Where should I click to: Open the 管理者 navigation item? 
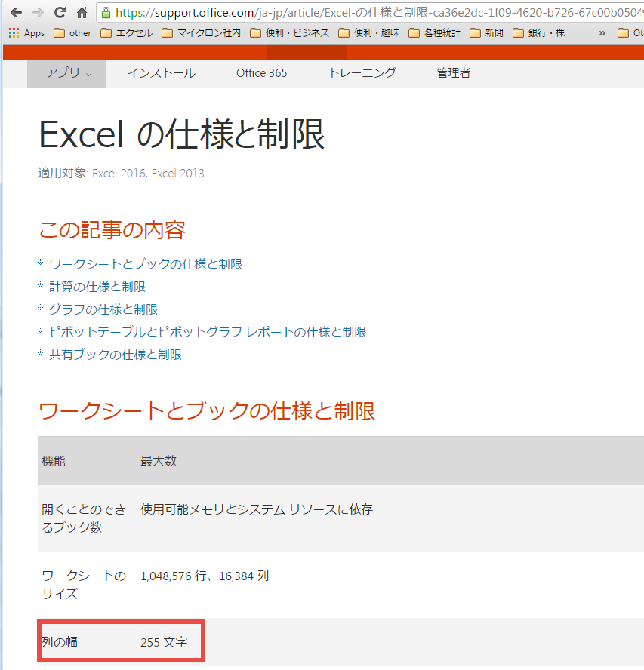pos(454,73)
